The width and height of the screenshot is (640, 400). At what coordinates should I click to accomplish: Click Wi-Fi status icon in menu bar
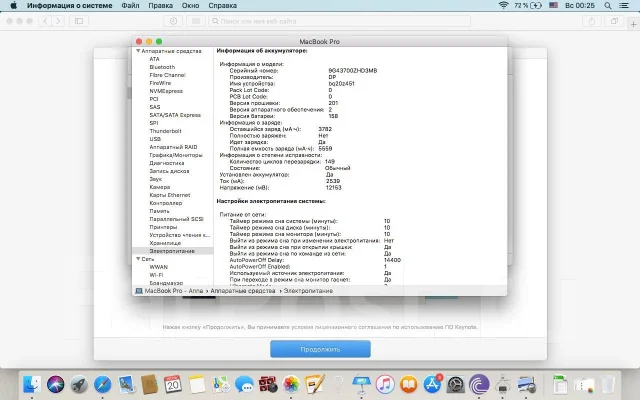pyautogui.click(x=503, y=5)
